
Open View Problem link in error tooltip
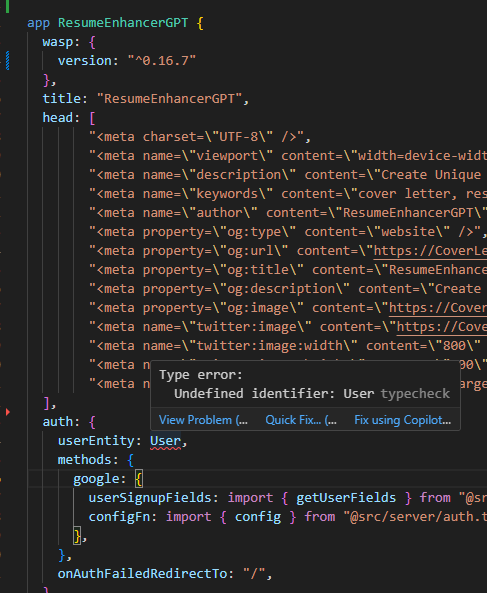[x=203, y=420]
